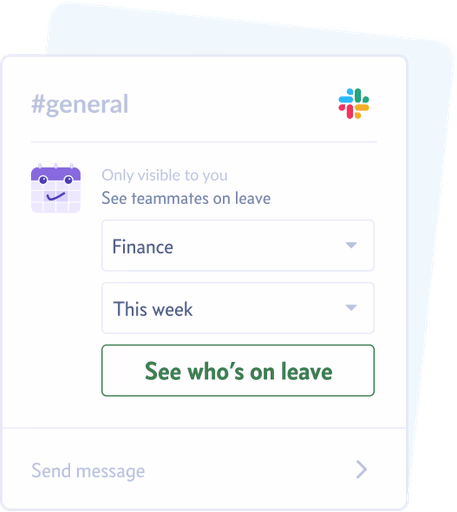
Task: Click the This week dropdown arrow
Action: click(351, 307)
